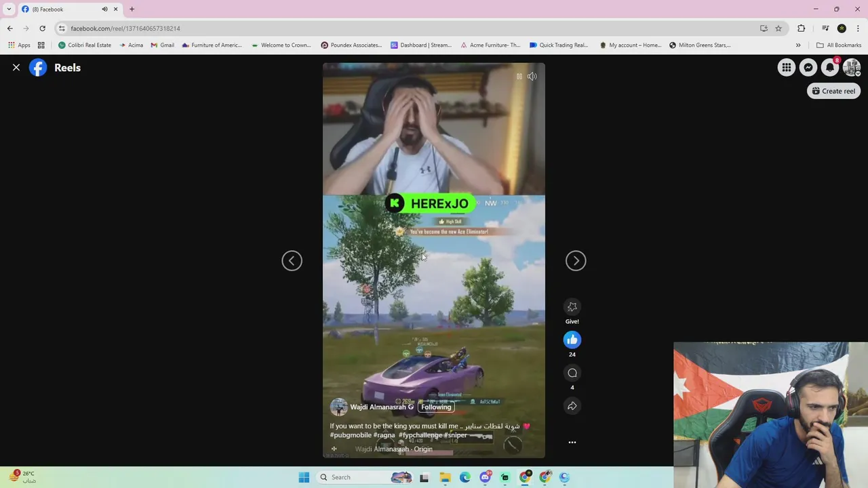Close the Reels viewer with X
The image size is (868, 488).
pyautogui.click(x=16, y=68)
